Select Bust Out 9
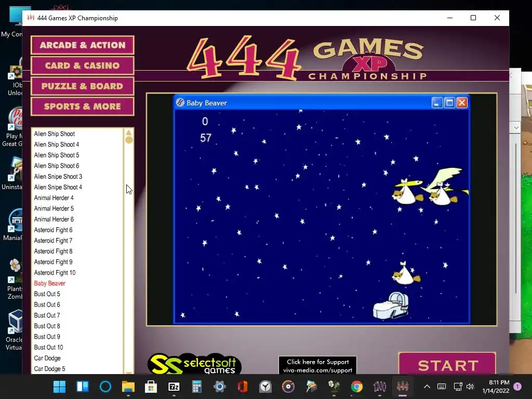This screenshot has width=532, height=399. (x=47, y=337)
